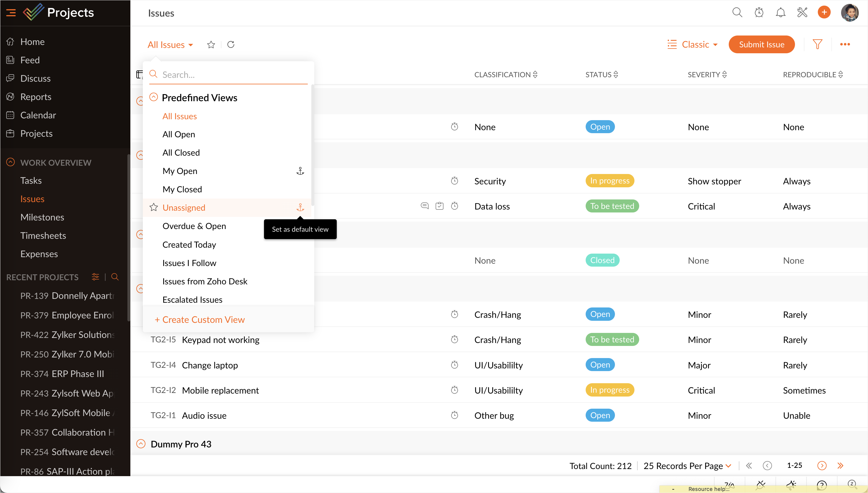
Task: Click the views search field
Action: point(233,75)
